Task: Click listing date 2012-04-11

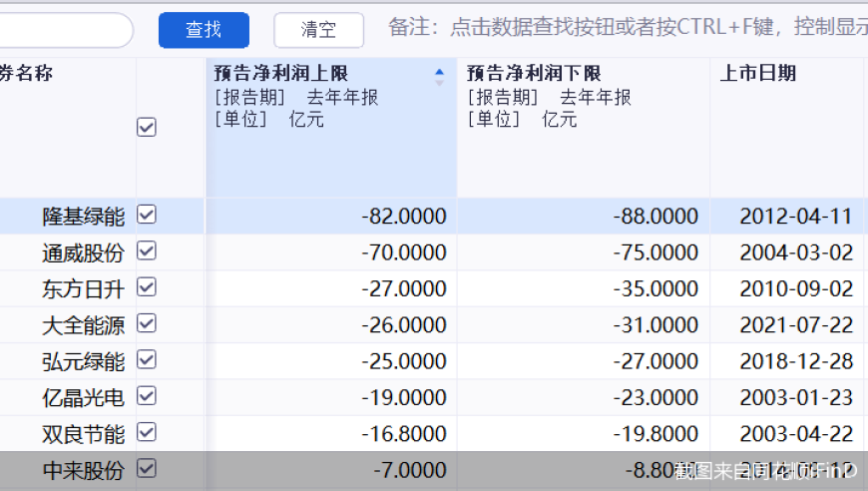Action: (796, 217)
